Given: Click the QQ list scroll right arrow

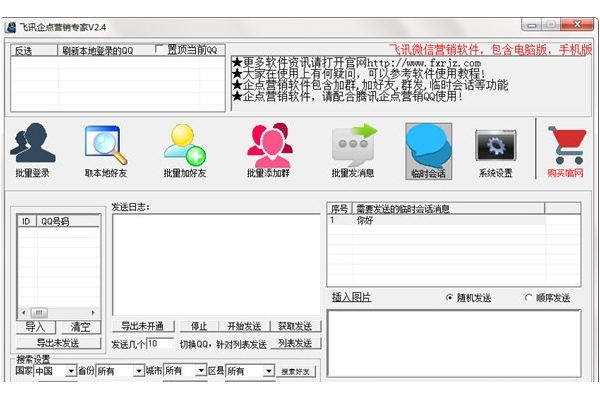Looking at the screenshot, I should (x=93, y=313).
